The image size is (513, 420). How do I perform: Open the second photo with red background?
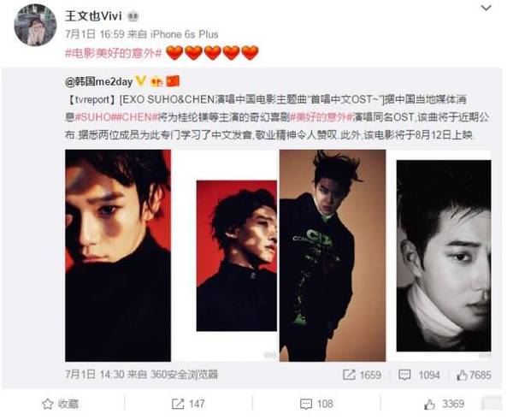[x=237, y=256]
